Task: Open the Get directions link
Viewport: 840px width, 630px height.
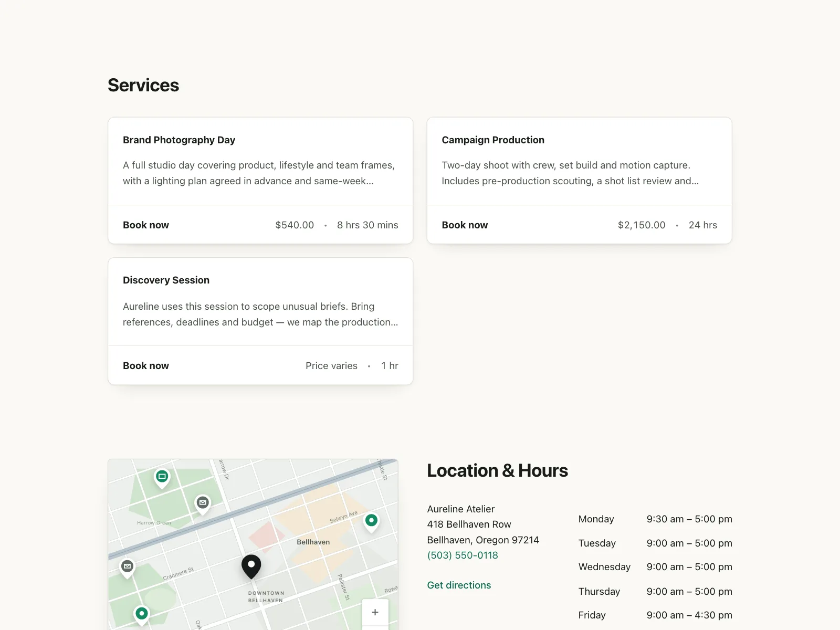Action: (459, 585)
